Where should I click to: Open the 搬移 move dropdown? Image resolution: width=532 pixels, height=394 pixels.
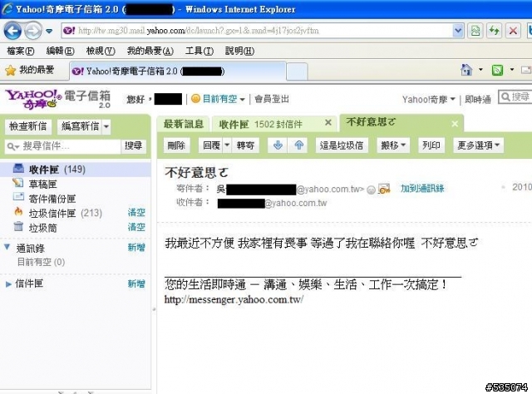pos(393,145)
